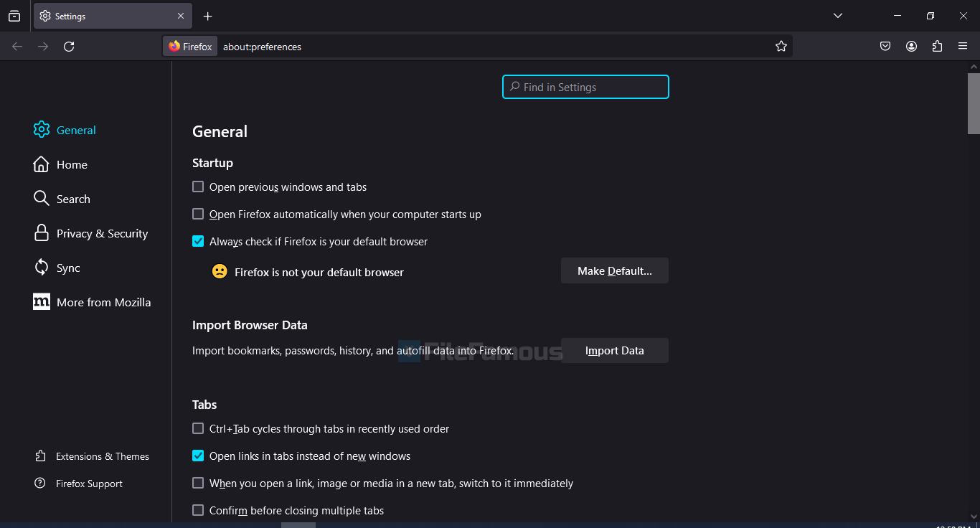Image resolution: width=980 pixels, height=528 pixels.
Task: Open the Search settings category label
Action: point(73,199)
